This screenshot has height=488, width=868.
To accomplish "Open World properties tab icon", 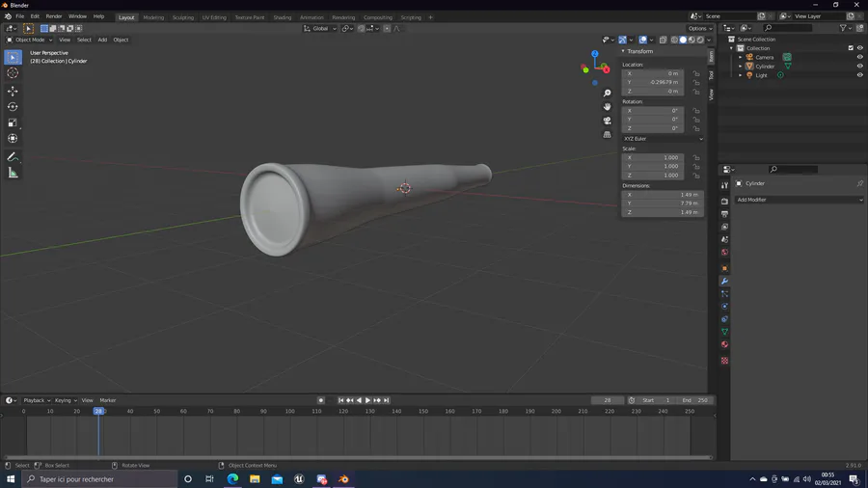I will (x=724, y=253).
